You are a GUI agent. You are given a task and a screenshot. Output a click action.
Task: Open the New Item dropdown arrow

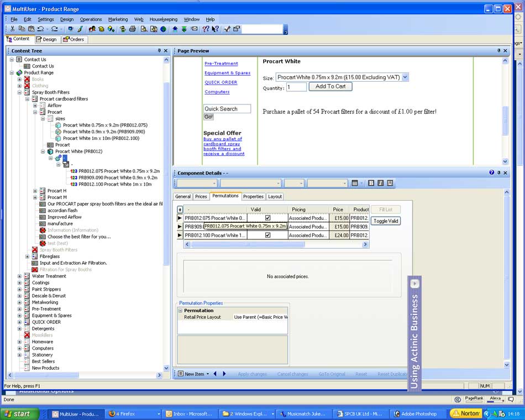pos(208,374)
